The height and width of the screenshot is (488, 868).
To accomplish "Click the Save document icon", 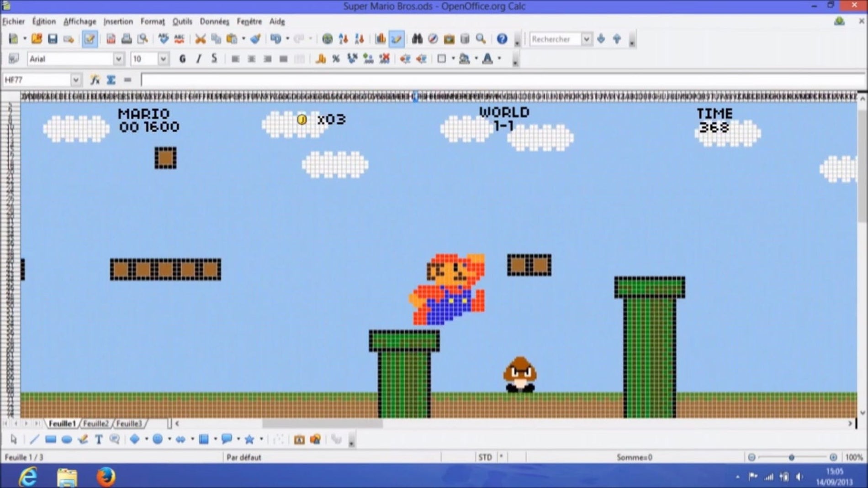I will (x=53, y=39).
